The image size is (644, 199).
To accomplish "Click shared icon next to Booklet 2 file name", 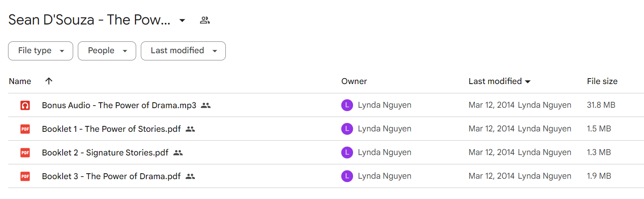I will [x=178, y=153].
